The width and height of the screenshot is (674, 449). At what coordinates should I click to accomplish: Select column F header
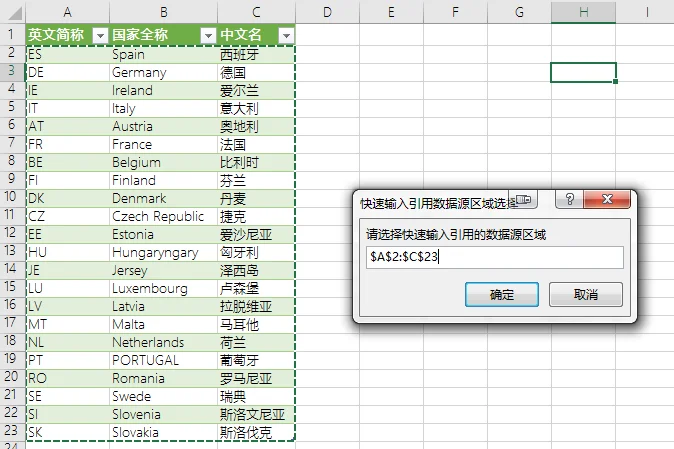pyautogui.click(x=455, y=12)
